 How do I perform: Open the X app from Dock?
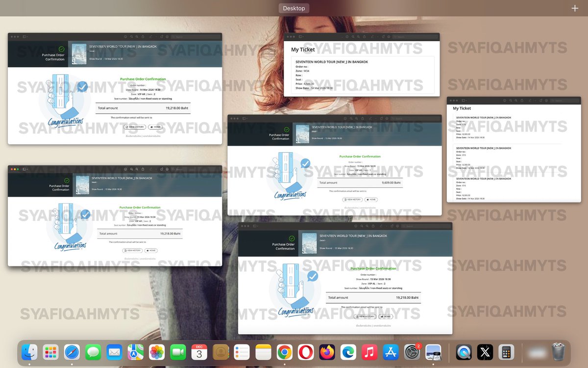pos(485,352)
